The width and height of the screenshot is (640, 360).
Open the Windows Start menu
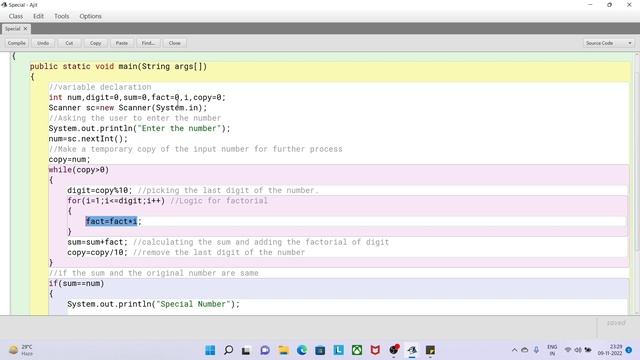pos(210,350)
